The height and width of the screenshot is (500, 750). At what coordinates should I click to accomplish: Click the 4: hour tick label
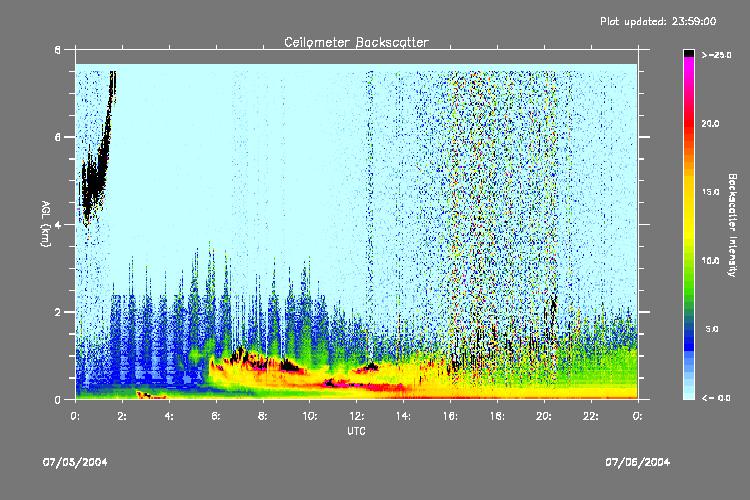point(169,416)
